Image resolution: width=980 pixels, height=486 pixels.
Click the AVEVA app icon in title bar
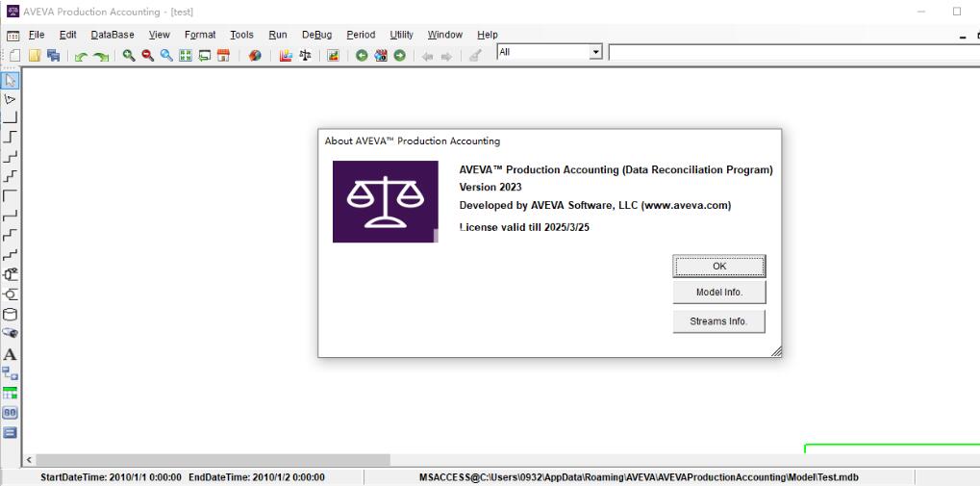pos(13,12)
